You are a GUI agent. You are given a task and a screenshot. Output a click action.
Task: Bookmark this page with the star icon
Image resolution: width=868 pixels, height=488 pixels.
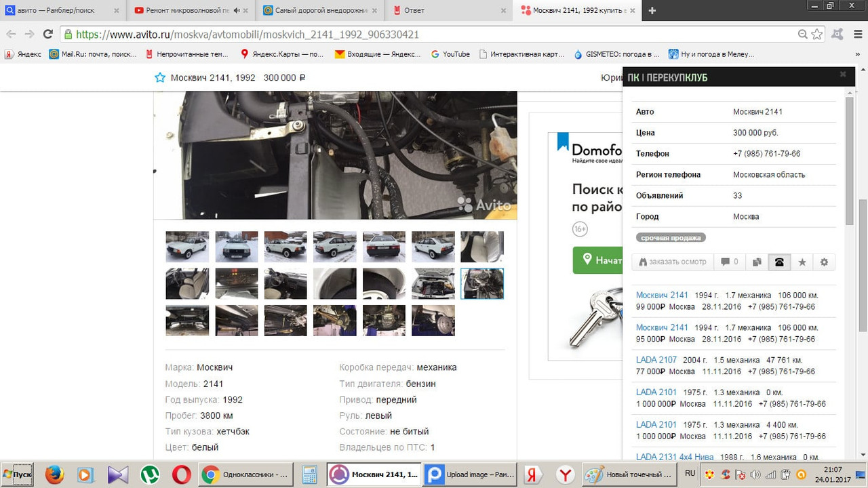tap(817, 34)
